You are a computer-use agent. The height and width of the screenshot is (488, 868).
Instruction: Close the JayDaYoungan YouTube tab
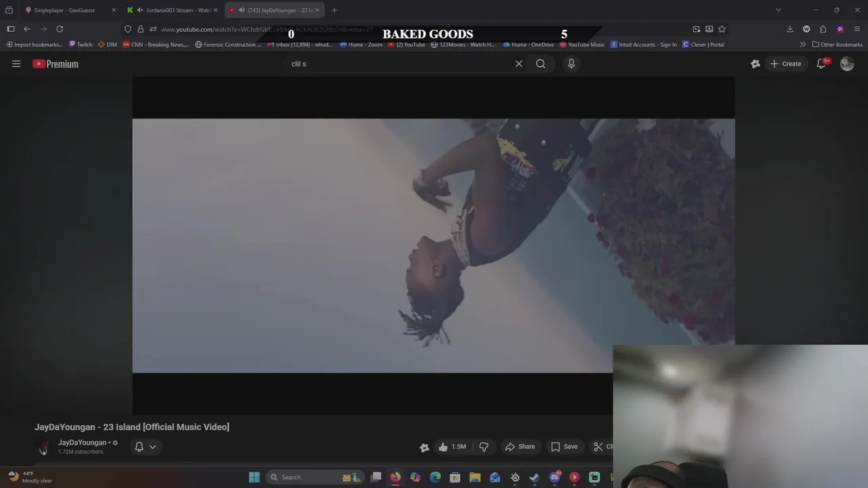click(317, 10)
